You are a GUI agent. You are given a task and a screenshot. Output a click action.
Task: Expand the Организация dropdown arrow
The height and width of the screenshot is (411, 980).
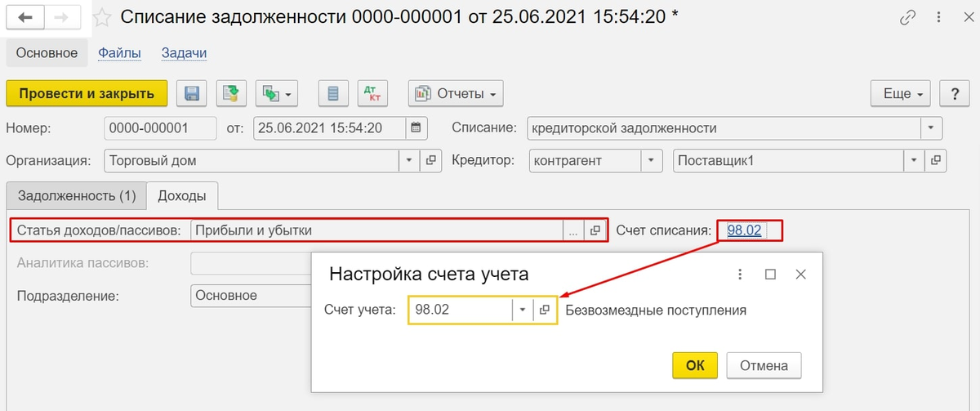[x=411, y=160]
